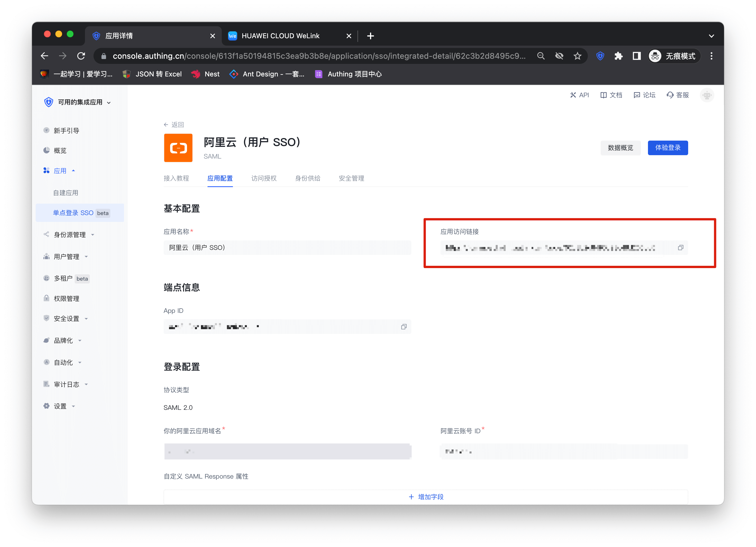Open the customer service headset link
The height and width of the screenshot is (547, 756).
pos(678,95)
